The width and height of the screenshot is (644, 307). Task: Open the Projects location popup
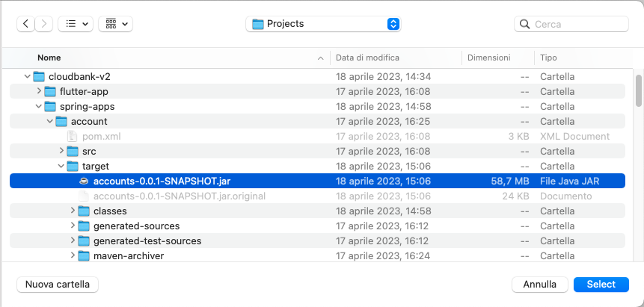323,24
